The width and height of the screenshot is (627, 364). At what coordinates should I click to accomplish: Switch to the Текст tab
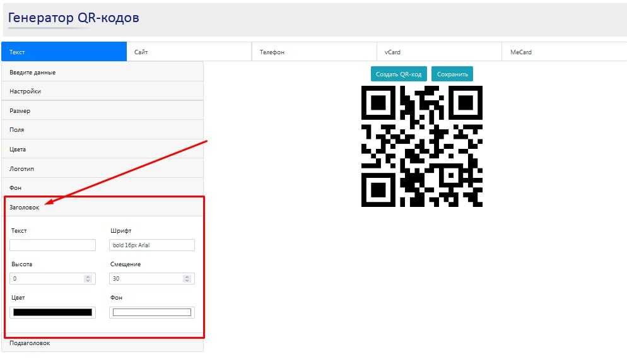coord(63,52)
